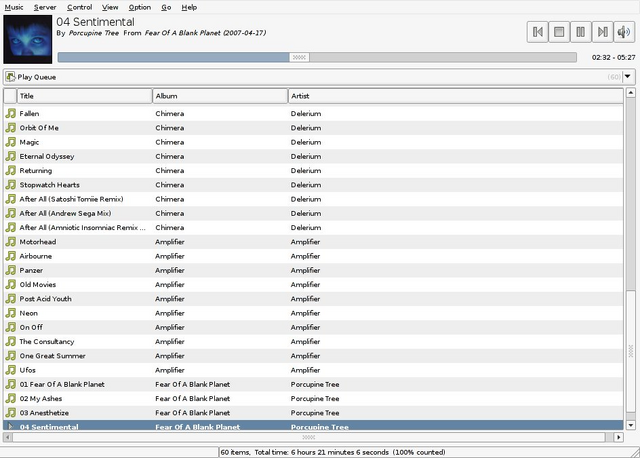
Task: Open the Go menu
Action: pyautogui.click(x=166, y=7)
